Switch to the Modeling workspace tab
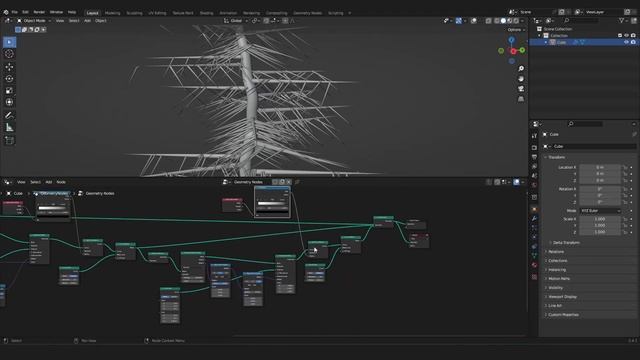The height and width of the screenshot is (360, 640). tap(113, 13)
